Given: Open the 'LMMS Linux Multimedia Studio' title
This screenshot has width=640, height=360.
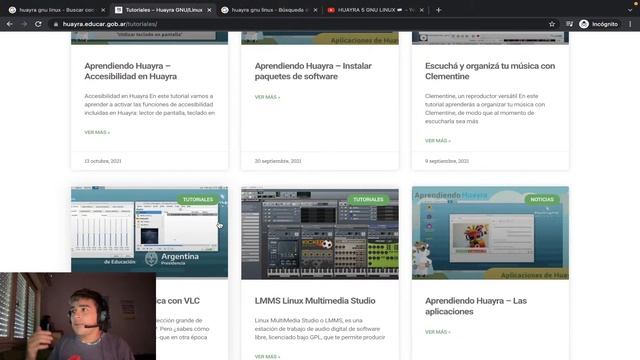Looking at the screenshot, I should pos(315,301).
